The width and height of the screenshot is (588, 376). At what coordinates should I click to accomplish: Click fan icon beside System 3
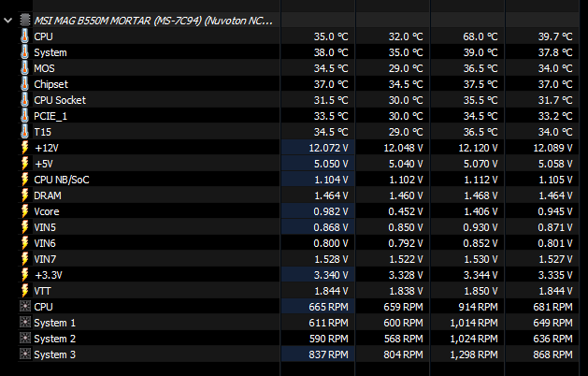coord(24,354)
